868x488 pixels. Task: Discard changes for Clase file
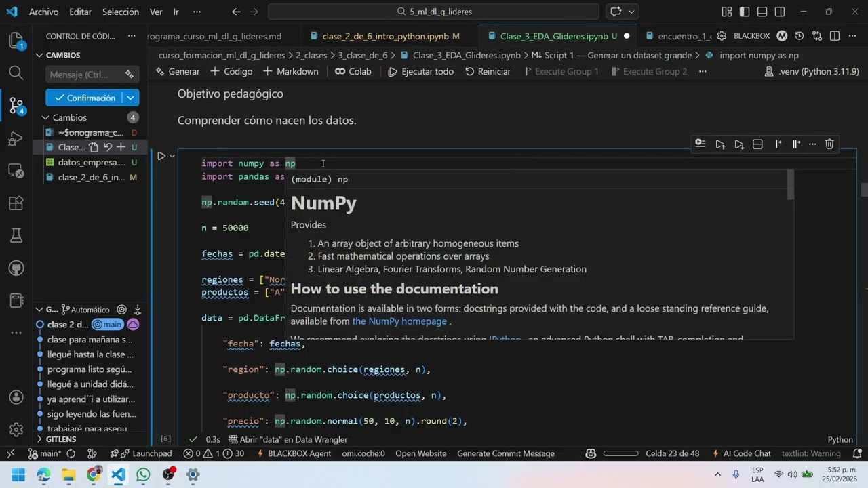tap(107, 147)
